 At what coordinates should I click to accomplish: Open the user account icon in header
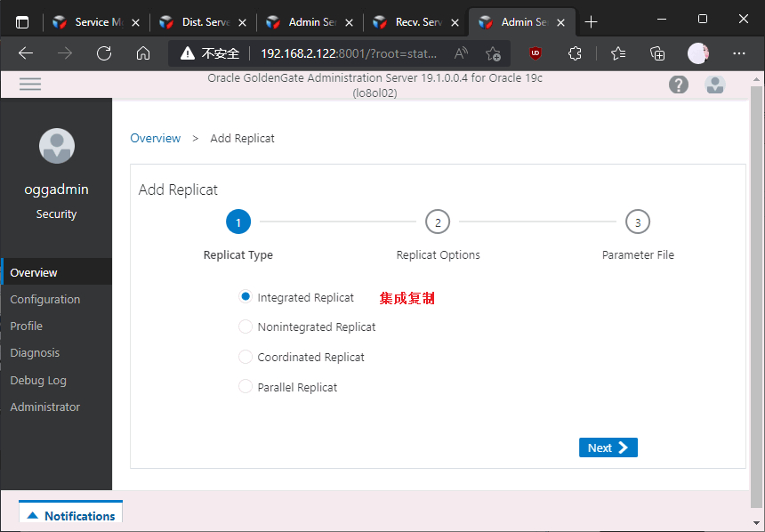715,85
